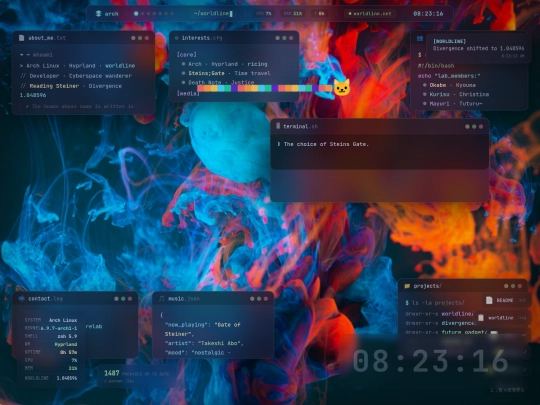Click the music note icon in music.json
540x405 pixels.
(x=162, y=299)
